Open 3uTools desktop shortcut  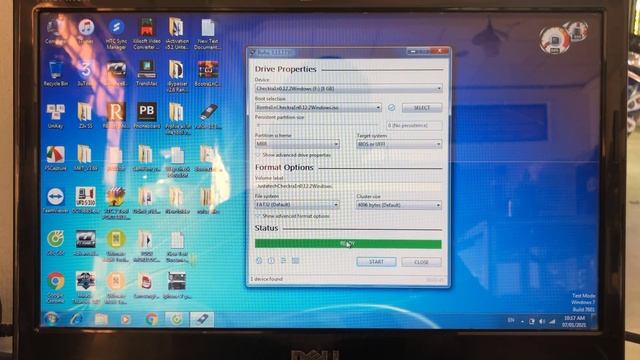pyautogui.click(x=86, y=74)
